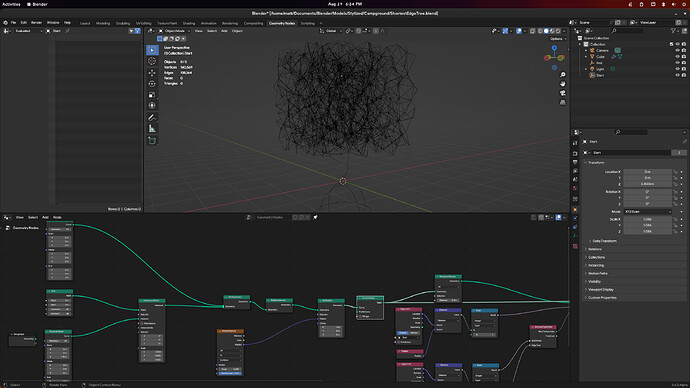Click the blue Z axis on navigation gizmo
This screenshot has width=690, height=388.
point(554,48)
